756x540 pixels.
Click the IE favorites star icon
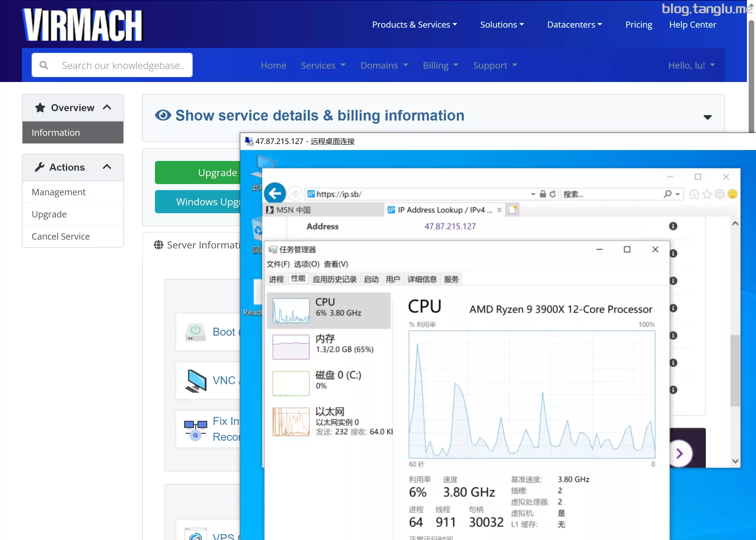point(707,194)
